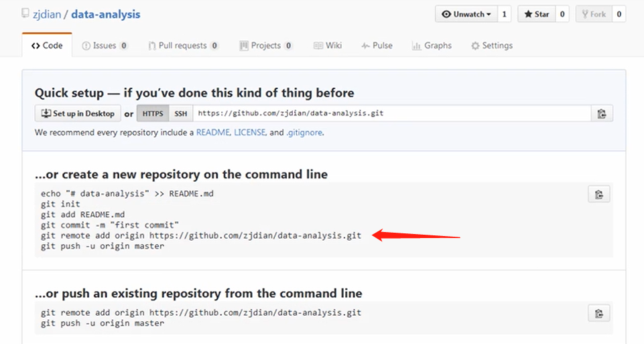Copy the quick setup URL to clipboard
This screenshot has width=644, height=344.
(602, 113)
